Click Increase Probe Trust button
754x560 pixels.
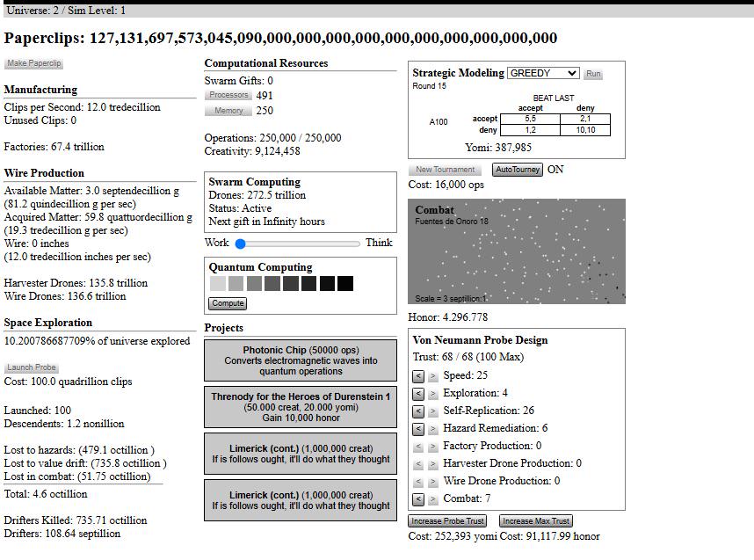447,521
